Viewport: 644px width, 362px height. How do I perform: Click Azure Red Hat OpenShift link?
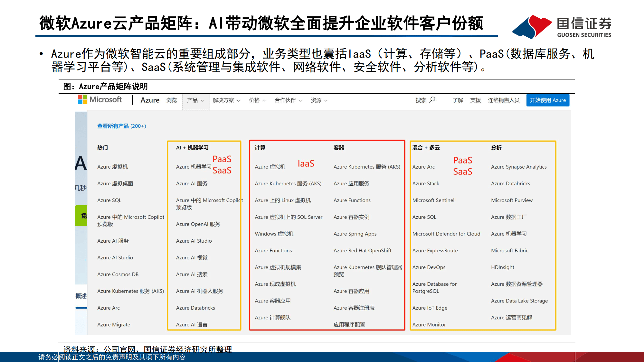click(x=363, y=251)
